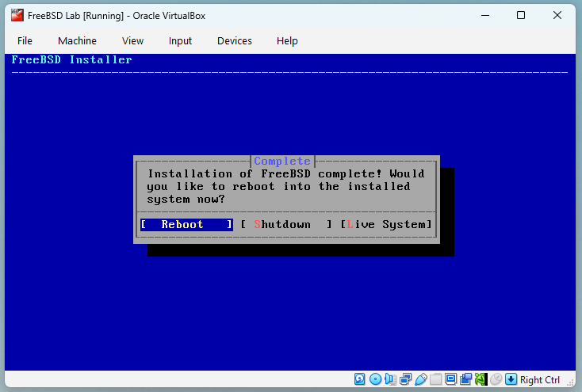Open the recording status icon
The height and width of the screenshot is (392, 582).
point(465,379)
